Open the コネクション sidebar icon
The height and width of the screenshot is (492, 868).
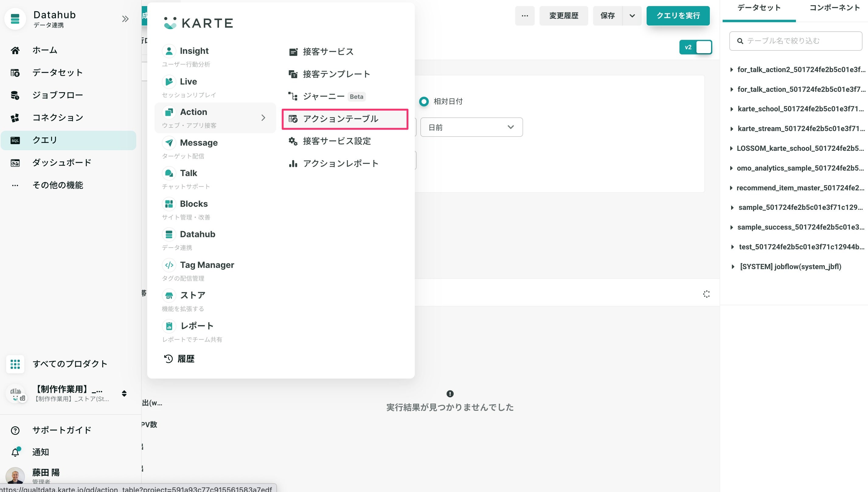point(15,118)
